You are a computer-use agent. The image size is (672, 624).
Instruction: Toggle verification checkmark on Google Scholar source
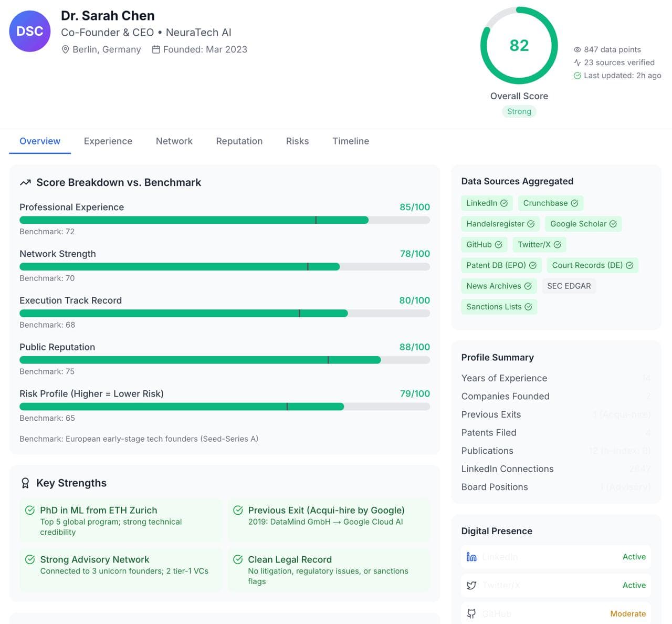tap(613, 224)
